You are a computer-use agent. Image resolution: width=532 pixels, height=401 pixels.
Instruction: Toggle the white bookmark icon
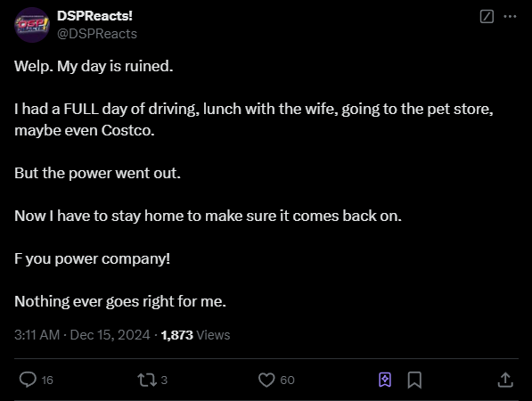414,380
